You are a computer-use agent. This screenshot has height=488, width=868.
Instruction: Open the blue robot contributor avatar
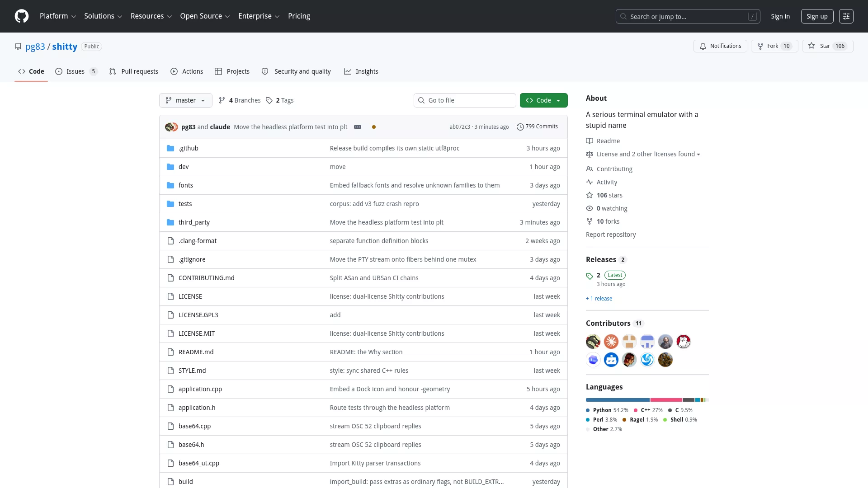coord(611,360)
